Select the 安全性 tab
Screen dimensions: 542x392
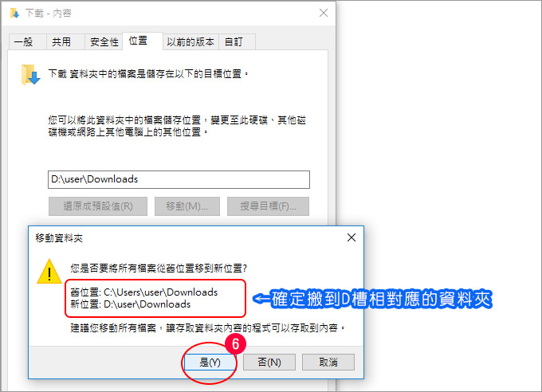point(104,42)
